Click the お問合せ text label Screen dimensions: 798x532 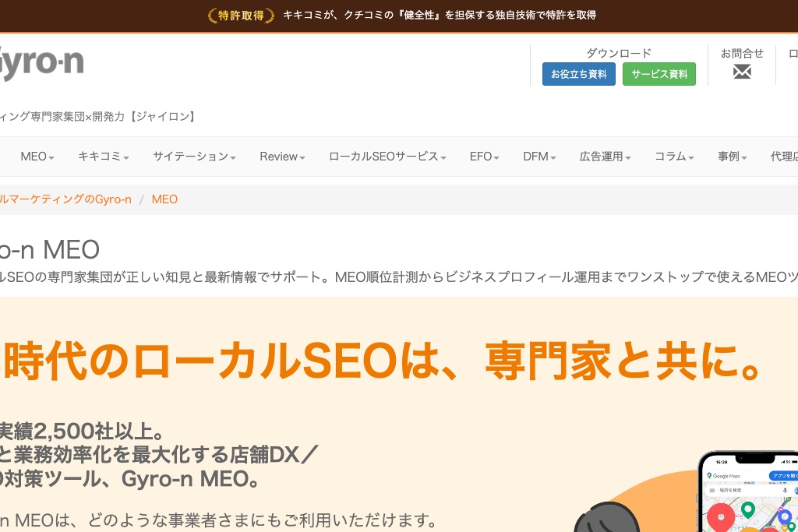(x=742, y=54)
